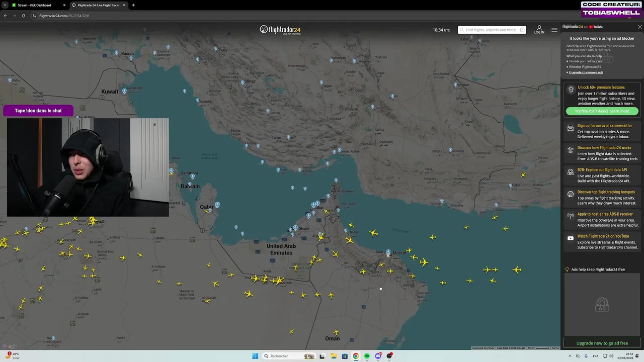Open File Explorer from the taskbar
644x362 pixels.
[333, 356]
